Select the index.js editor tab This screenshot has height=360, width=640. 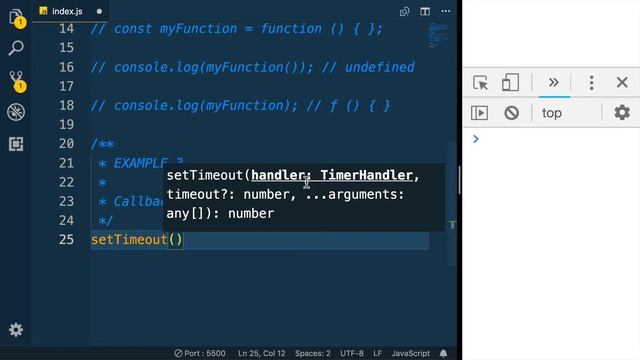67,11
